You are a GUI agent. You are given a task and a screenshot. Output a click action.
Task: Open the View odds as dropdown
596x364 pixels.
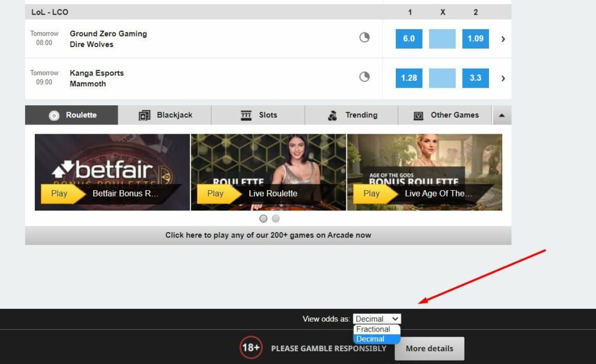click(x=377, y=318)
